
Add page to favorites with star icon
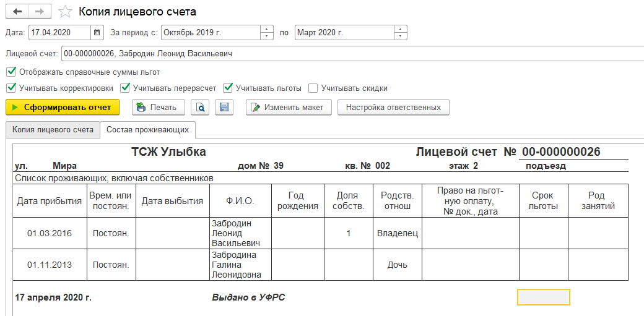65,12
